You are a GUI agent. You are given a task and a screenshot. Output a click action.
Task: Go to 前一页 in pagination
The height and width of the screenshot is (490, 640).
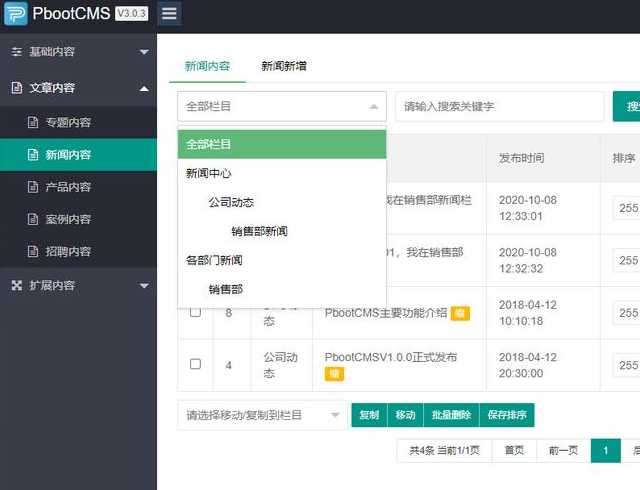pyautogui.click(x=564, y=450)
